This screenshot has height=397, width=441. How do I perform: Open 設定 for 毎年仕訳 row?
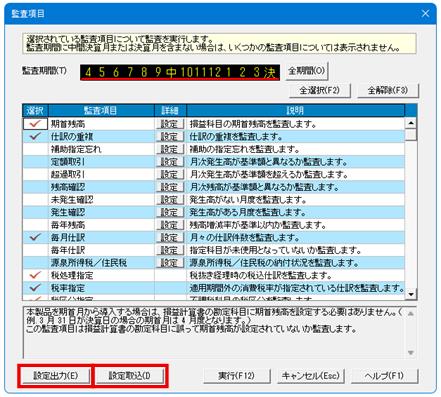pyautogui.click(x=170, y=251)
